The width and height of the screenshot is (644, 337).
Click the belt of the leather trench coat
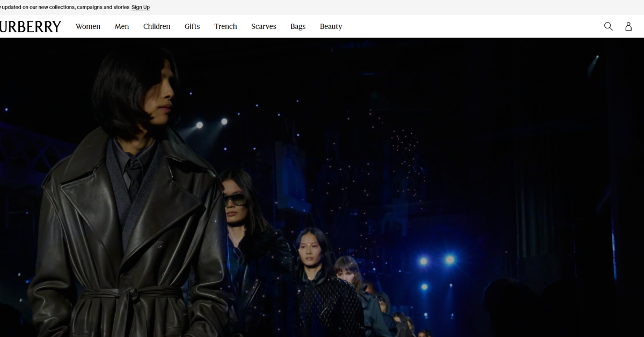[131, 294]
